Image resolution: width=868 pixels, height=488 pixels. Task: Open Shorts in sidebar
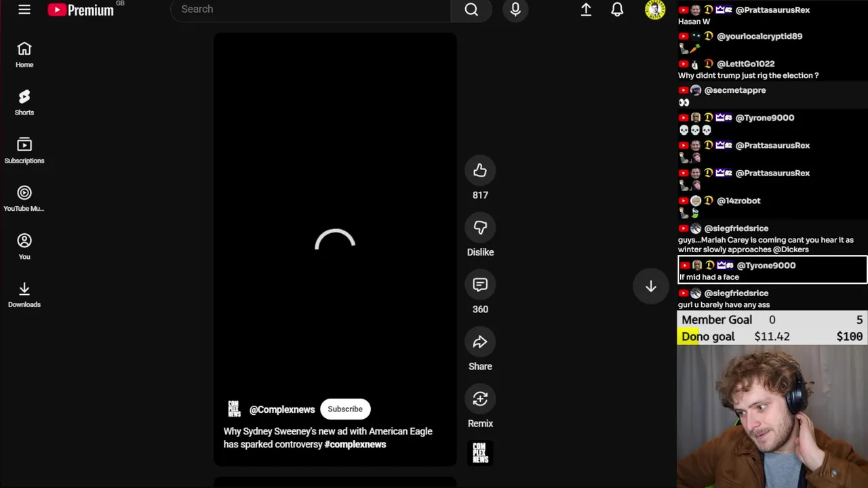[x=24, y=103]
